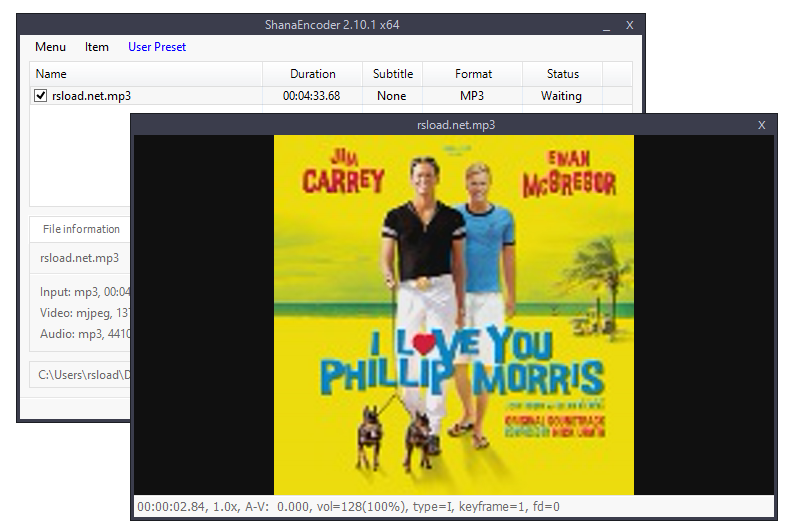Click the album cover in preview window
The image size is (796, 531).
click(x=454, y=315)
